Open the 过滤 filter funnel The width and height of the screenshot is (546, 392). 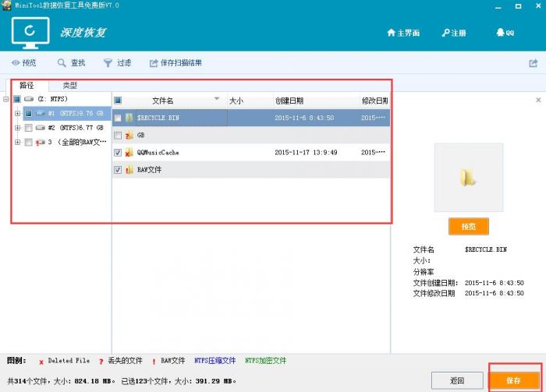(x=117, y=63)
